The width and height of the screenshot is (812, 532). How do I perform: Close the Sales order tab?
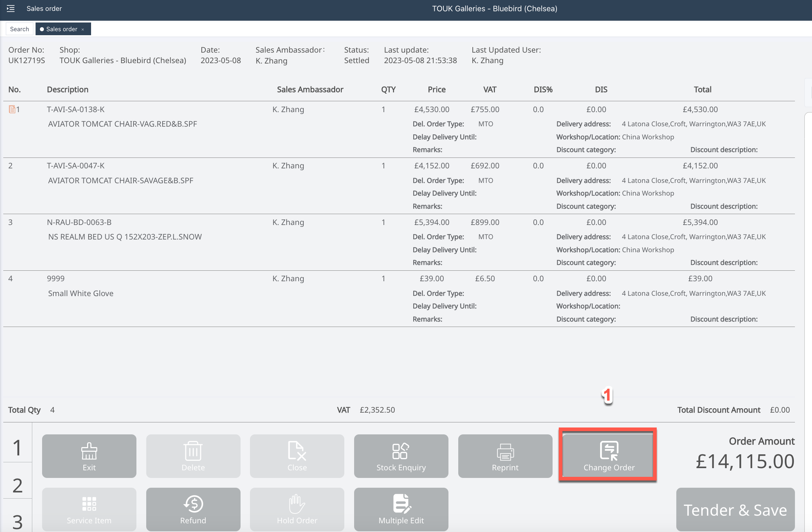(83, 29)
